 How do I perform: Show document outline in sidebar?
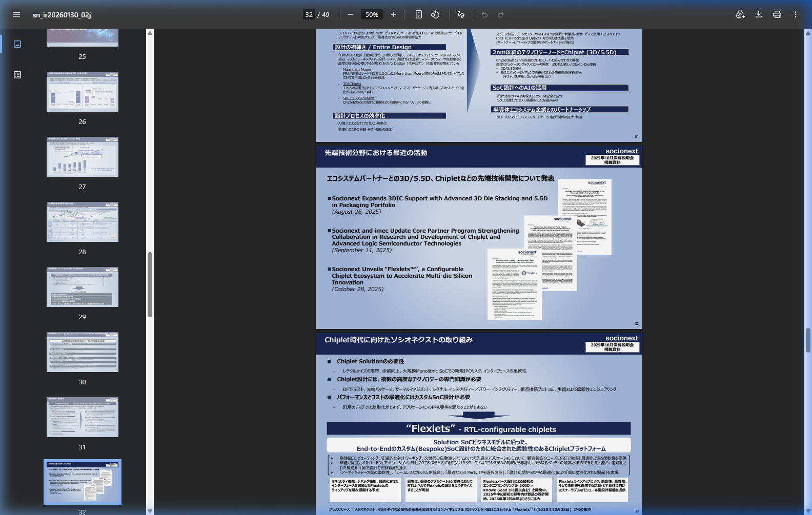click(17, 75)
